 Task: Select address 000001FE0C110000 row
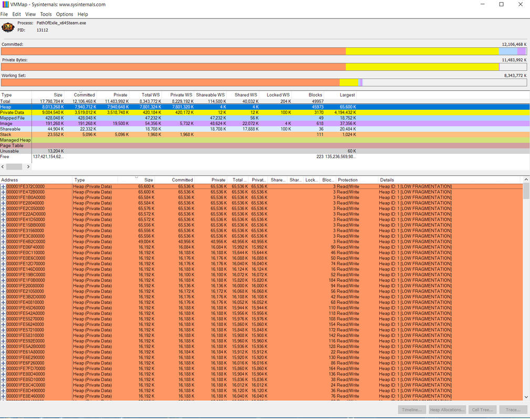261,253
